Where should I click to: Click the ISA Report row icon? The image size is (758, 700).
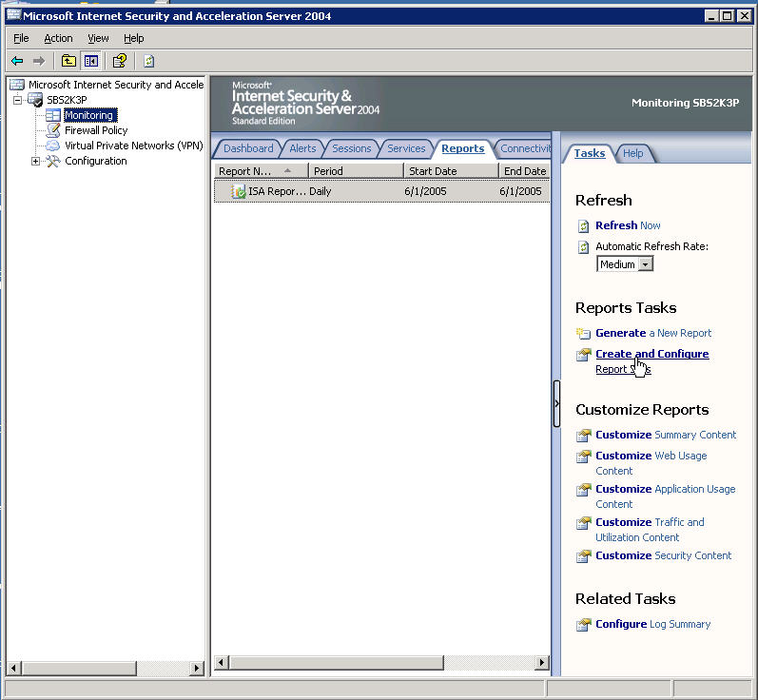click(239, 191)
